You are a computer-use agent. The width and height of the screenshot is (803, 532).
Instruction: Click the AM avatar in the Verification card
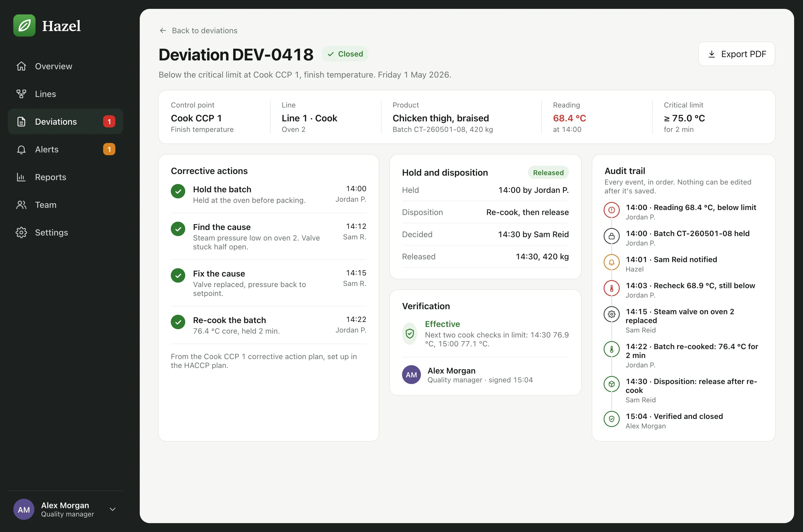411,375
